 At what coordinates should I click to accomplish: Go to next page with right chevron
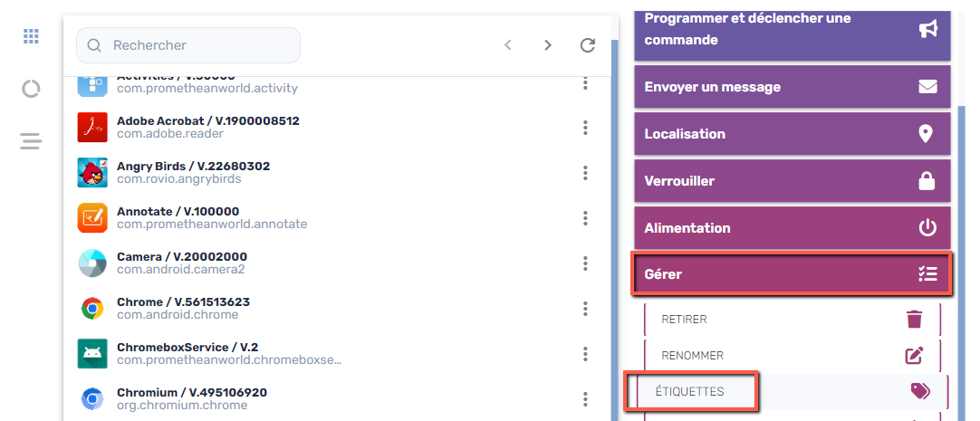click(x=547, y=45)
